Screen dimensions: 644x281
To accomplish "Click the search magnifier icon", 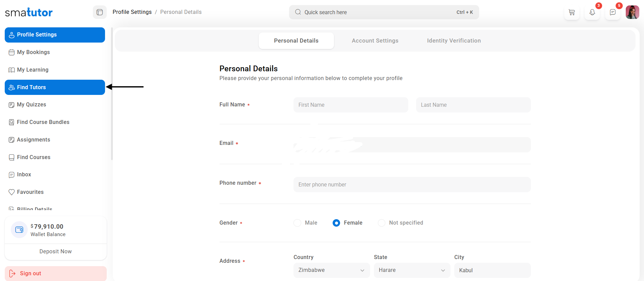I will click(x=298, y=12).
